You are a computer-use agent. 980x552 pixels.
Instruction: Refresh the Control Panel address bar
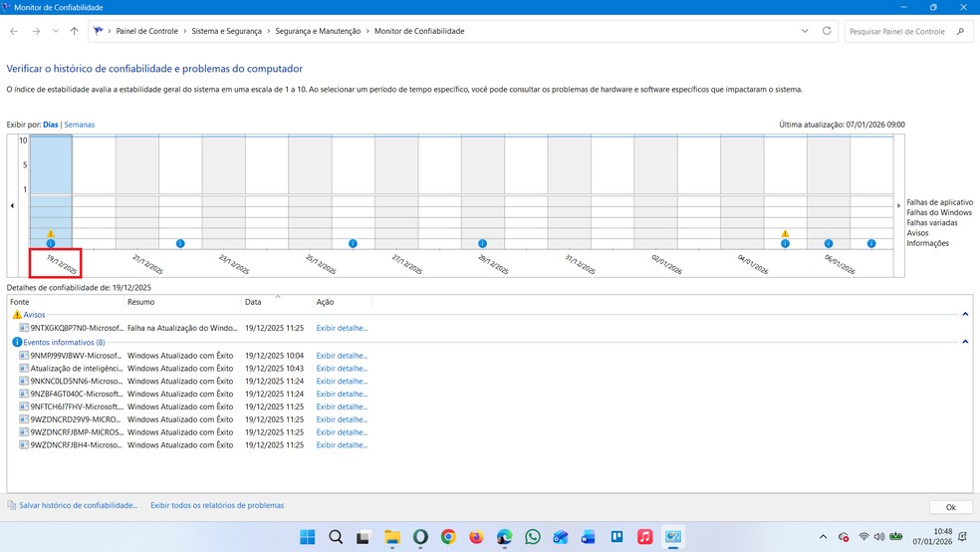[x=827, y=31]
